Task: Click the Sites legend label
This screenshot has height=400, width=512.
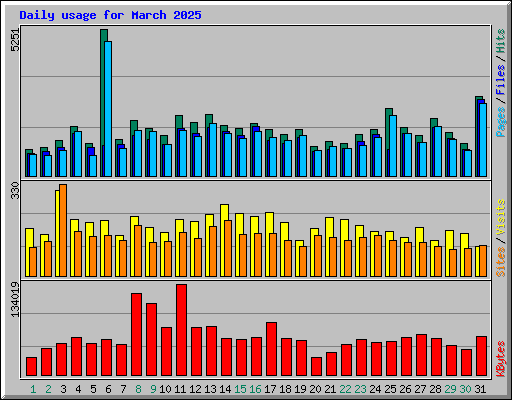Action: coord(501,262)
